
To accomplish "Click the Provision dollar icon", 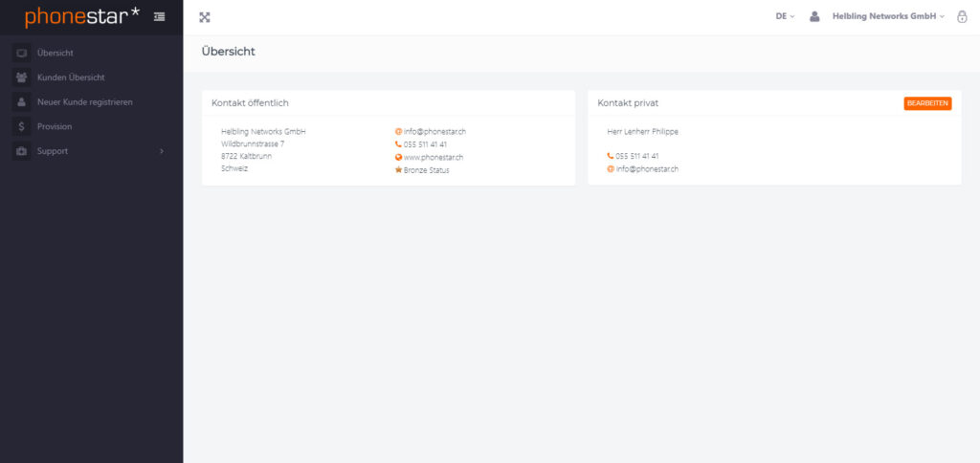I will coord(21,126).
